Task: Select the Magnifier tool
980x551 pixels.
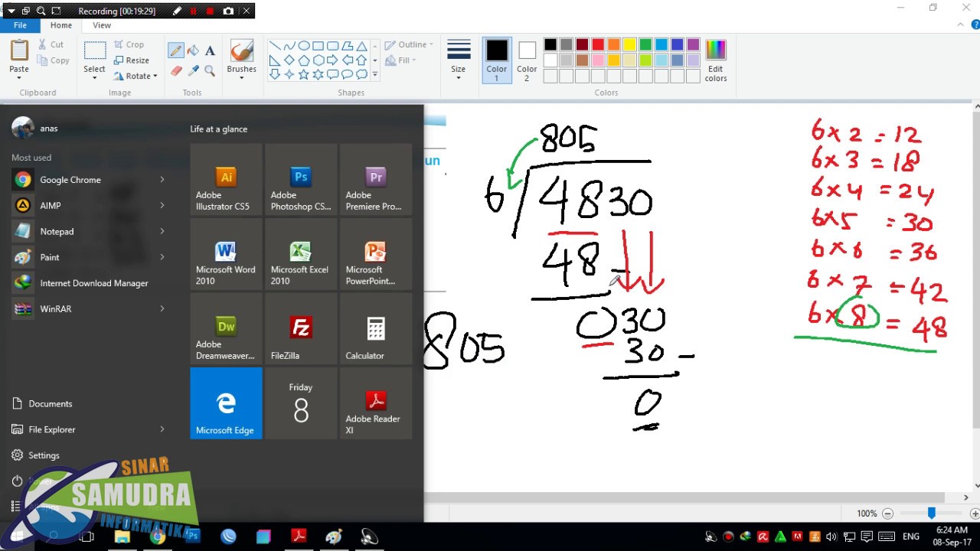Action: pyautogui.click(x=210, y=70)
